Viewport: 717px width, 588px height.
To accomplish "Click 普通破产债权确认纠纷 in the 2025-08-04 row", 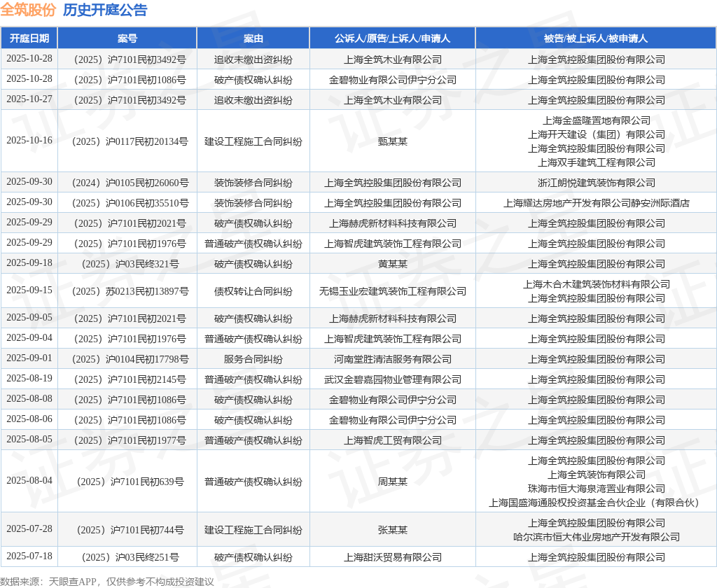I will click(253, 482).
